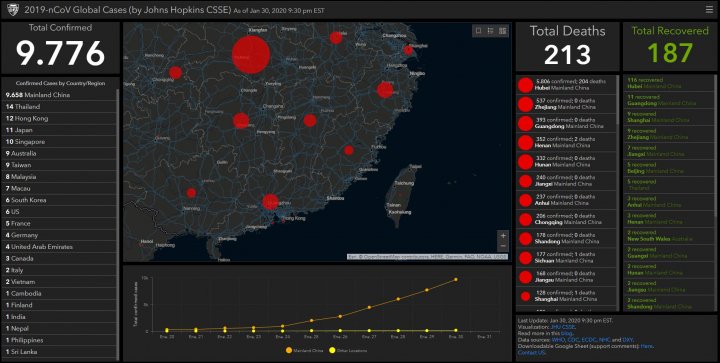Zoom in the map with plus button
This screenshot has width=720, height=363.
click(x=503, y=235)
